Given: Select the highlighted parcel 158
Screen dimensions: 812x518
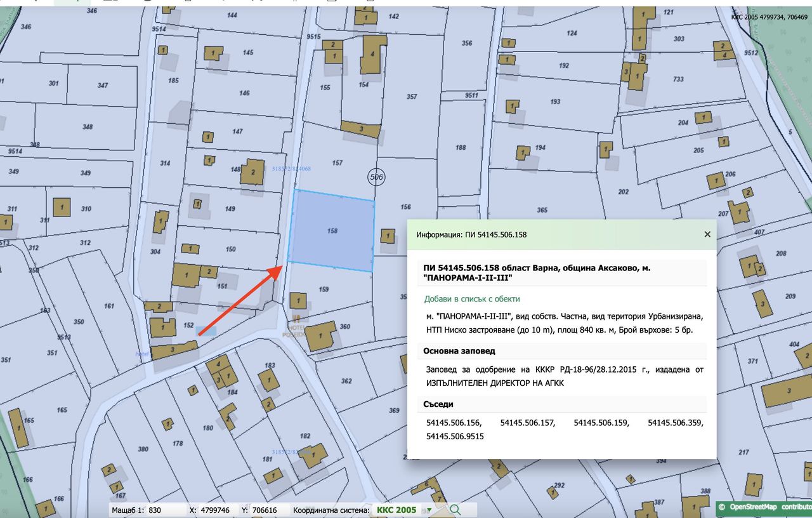Looking at the screenshot, I should (x=331, y=231).
